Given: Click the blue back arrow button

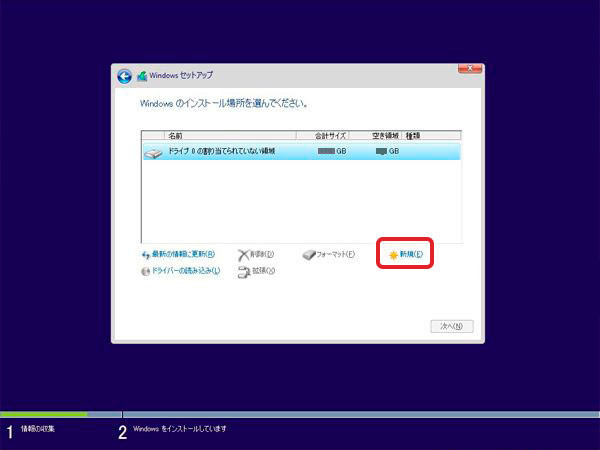Looking at the screenshot, I should [124, 76].
